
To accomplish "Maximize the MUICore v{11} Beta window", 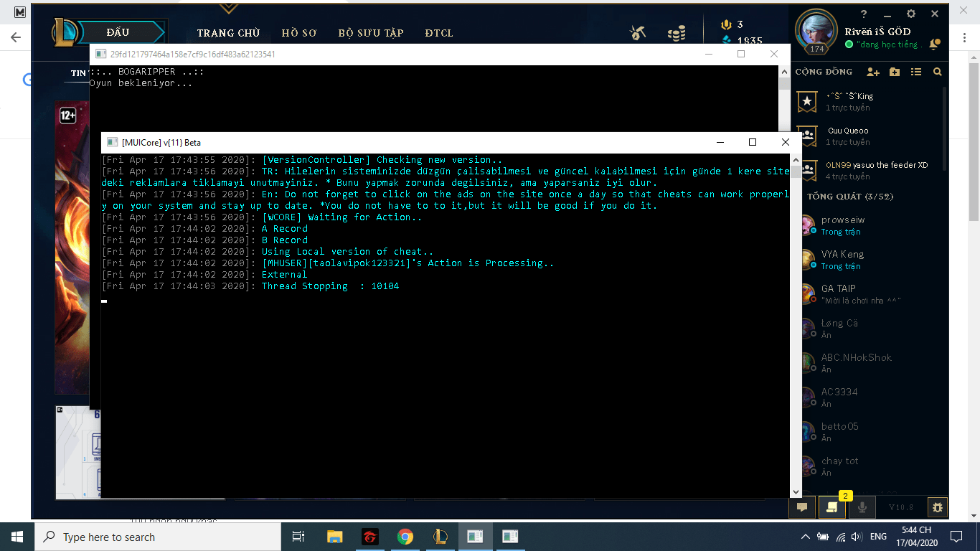I will pos(753,142).
